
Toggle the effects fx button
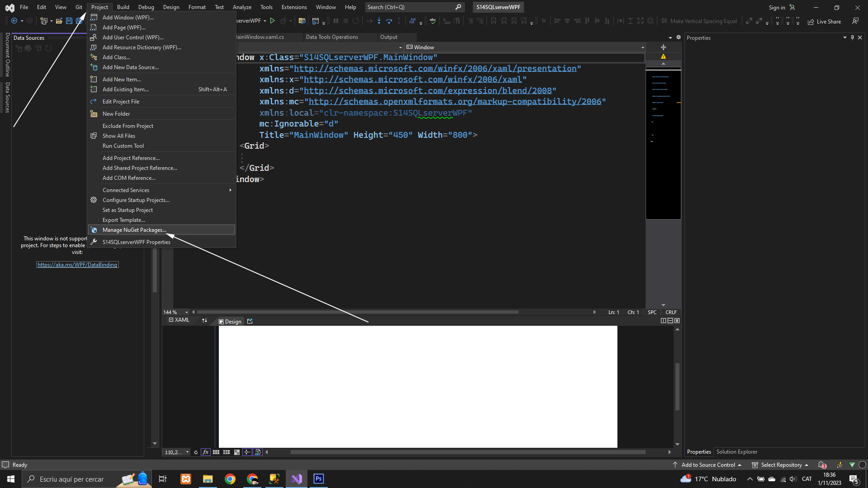coord(205,452)
